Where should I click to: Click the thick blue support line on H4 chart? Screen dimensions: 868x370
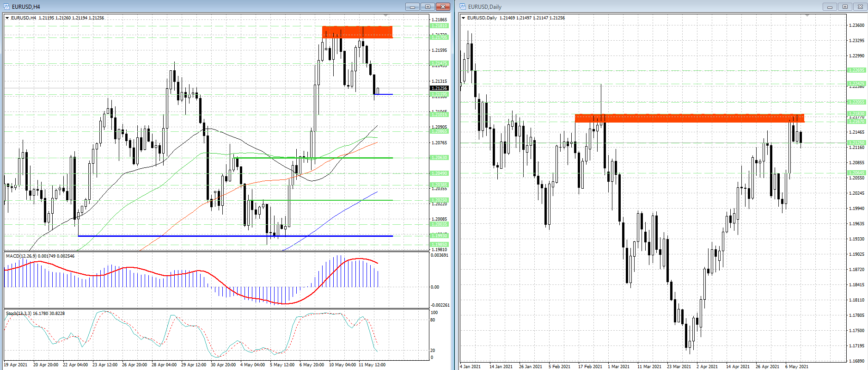click(x=231, y=236)
